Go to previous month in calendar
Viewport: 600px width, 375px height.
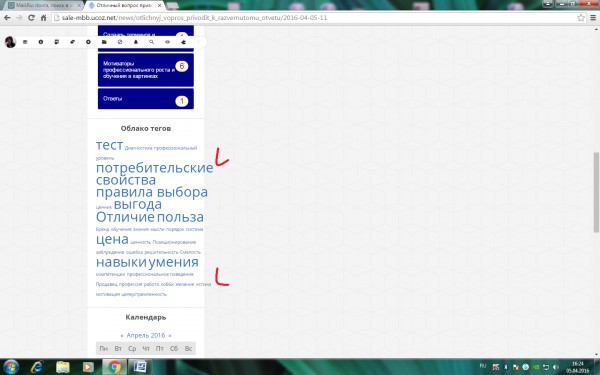(x=122, y=336)
